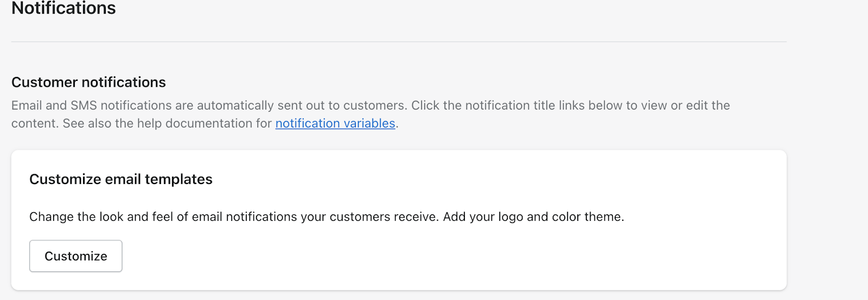Image resolution: width=868 pixels, height=300 pixels.
Task: Click the word 'content' starting the second line
Action: coord(35,124)
